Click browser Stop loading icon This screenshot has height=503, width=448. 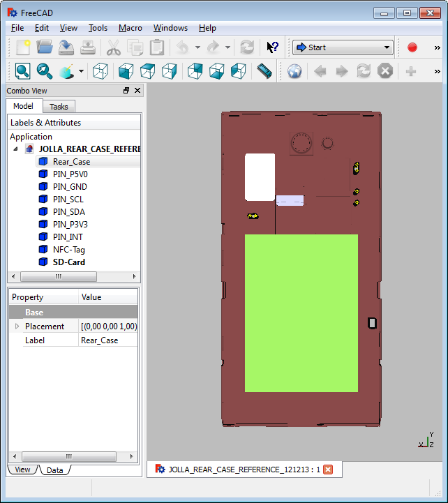pyautogui.click(x=385, y=71)
